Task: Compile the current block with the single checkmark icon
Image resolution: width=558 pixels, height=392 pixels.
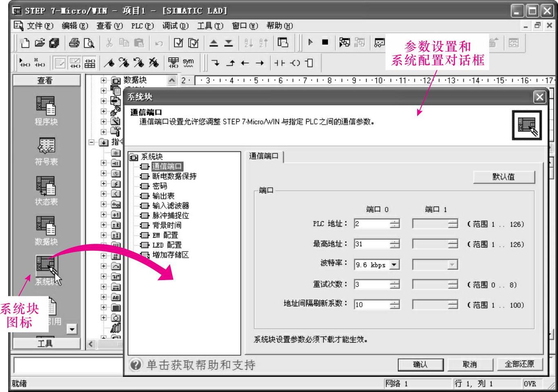Action: 178,43
